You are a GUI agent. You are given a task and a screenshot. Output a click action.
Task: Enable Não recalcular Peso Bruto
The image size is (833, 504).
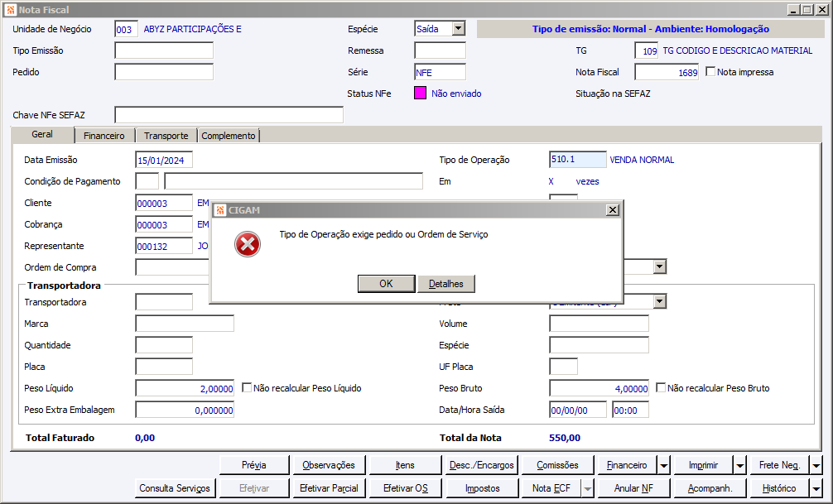(x=661, y=387)
